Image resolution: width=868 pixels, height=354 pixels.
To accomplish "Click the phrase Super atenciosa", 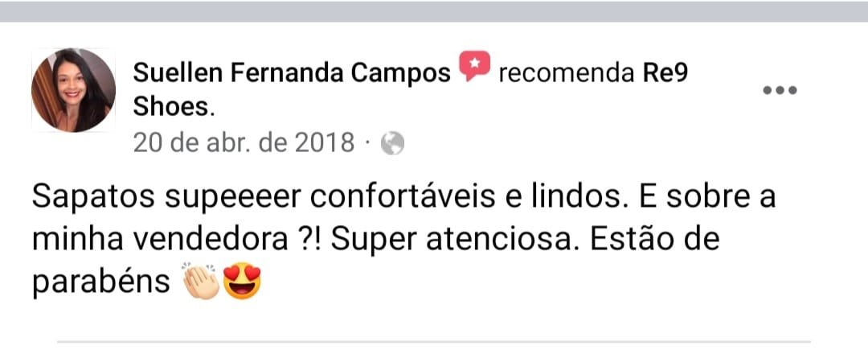I will 454,240.
